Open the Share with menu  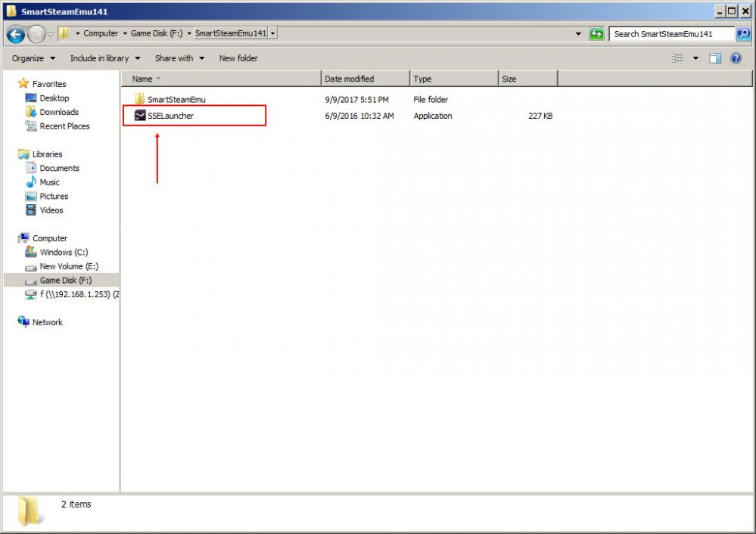pyautogui.click(x=179, y=58)
